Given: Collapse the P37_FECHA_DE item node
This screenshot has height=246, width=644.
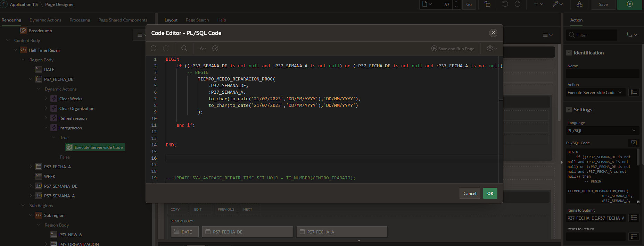Looking at the screenshot, I should [31, 79].
